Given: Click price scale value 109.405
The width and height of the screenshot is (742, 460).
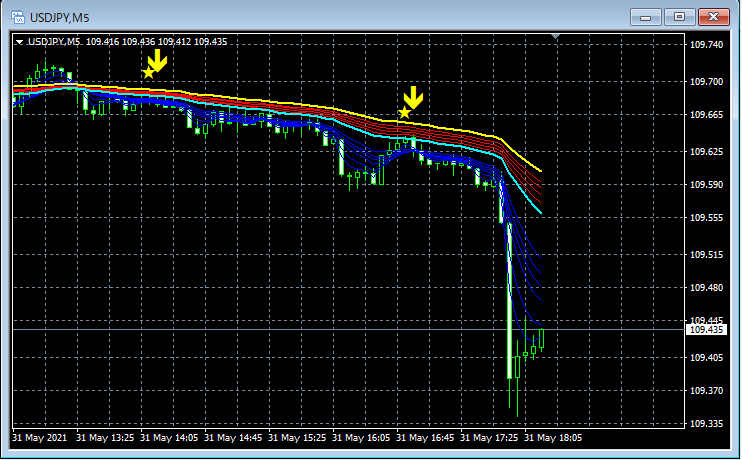Looking at the screenshot, I should coord(707,358).
